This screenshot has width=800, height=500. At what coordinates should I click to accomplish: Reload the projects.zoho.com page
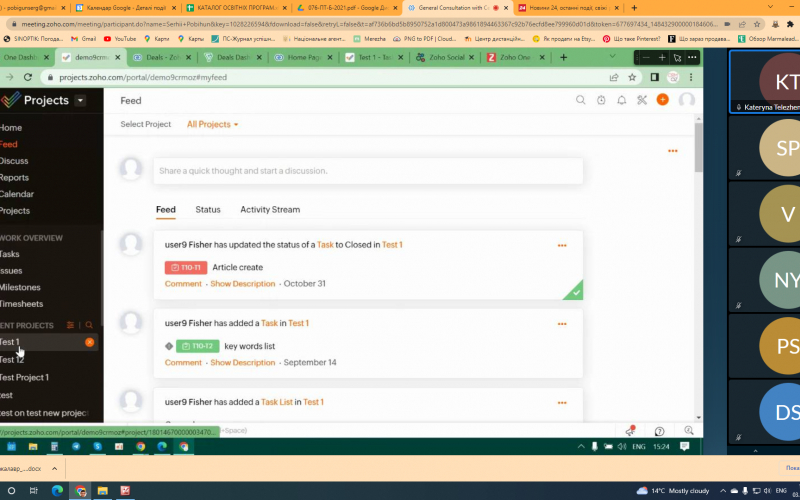pyautogui.click(x=28, y=77)
